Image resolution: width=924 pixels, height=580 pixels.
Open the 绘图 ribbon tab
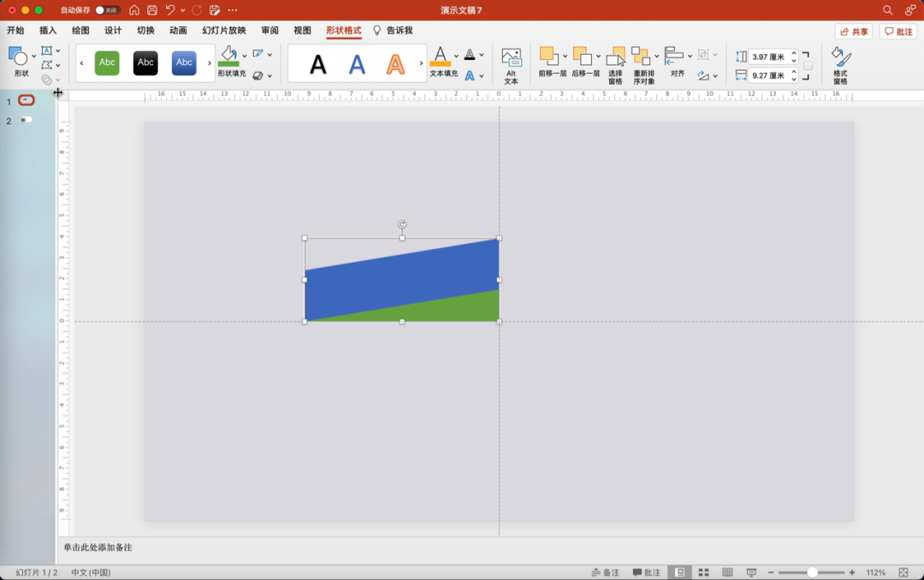point(80,30)
